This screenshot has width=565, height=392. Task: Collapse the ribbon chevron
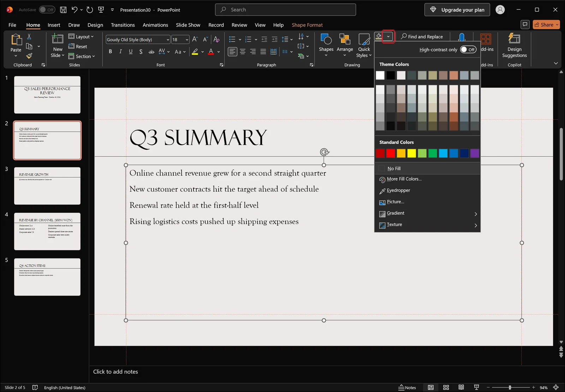coord(556,63)
